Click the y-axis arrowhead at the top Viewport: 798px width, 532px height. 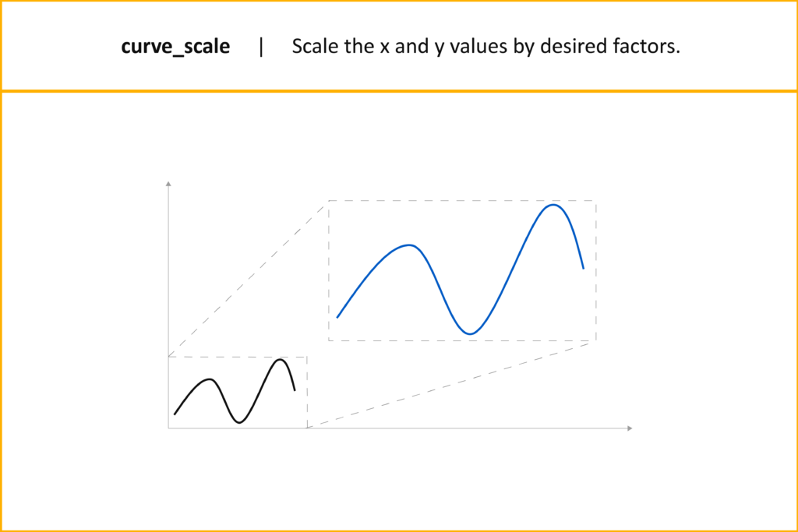tap(168, 184)
